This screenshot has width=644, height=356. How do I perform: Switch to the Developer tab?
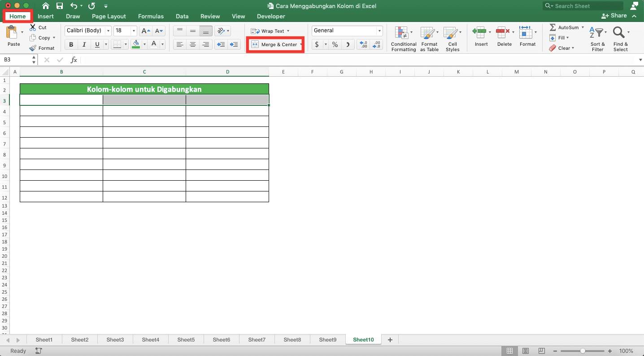pyautogui.click(x=271, y=16)
